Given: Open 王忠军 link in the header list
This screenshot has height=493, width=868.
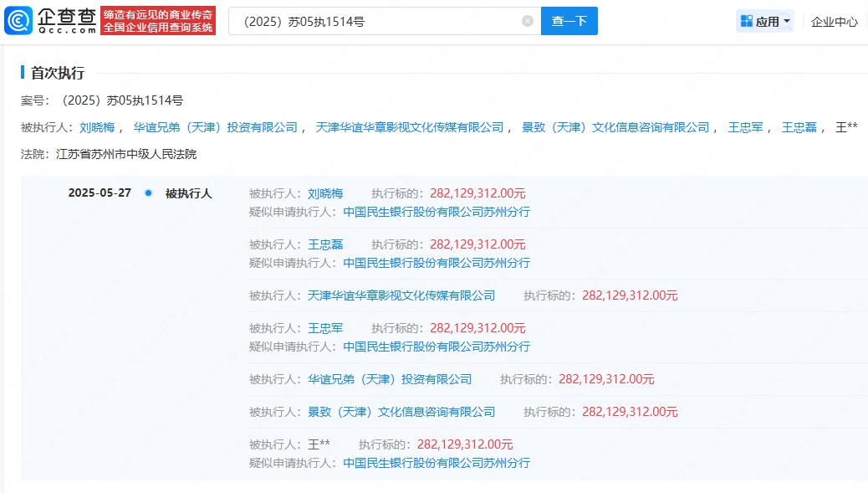Looking at the screenshot, I should [x=745, y=127].
